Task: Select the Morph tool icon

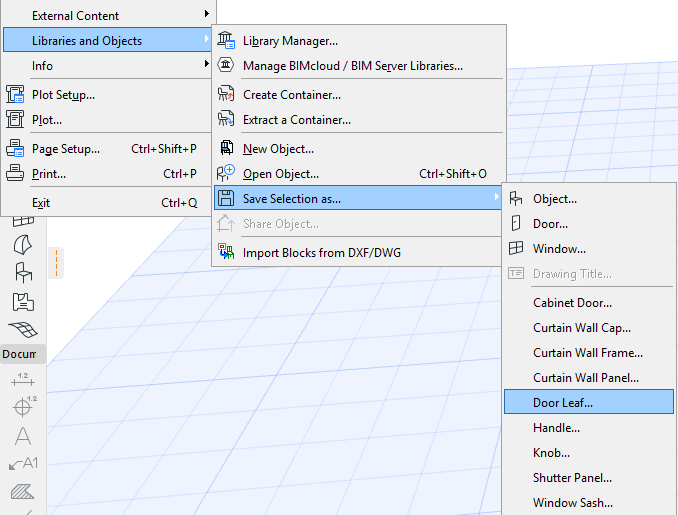Action: (22, 244)
